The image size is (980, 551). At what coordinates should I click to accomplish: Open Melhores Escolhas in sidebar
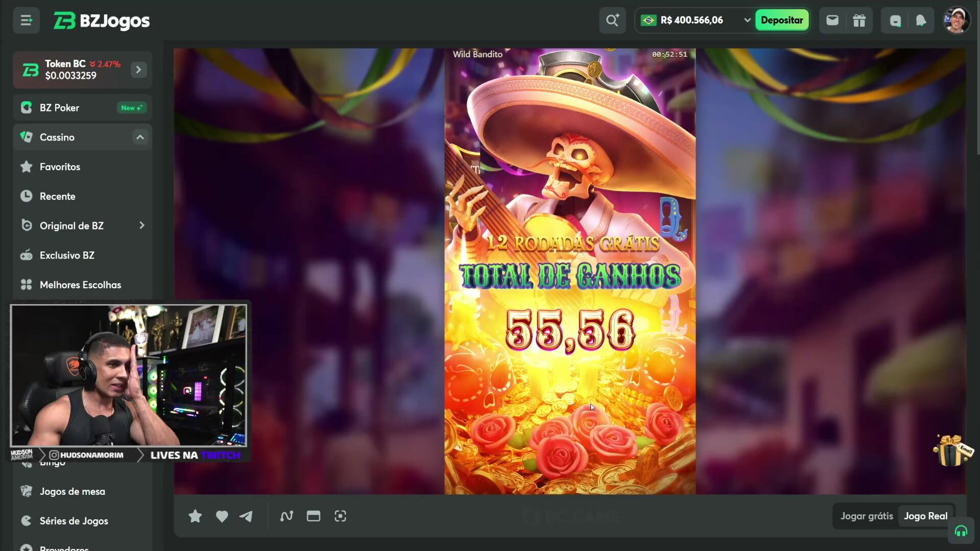(83, 285)
